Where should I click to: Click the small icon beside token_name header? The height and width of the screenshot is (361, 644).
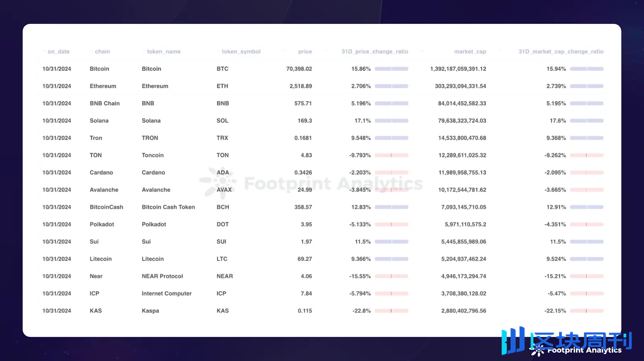(144, 51)
